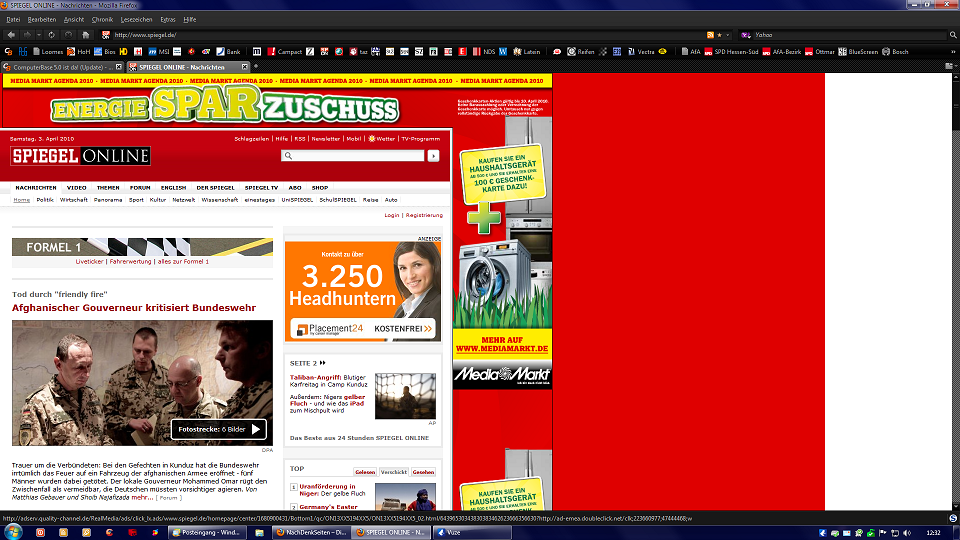960x540 pixels.
Task: Switch to the Vuze taskbar window
Action: (472, 533)
